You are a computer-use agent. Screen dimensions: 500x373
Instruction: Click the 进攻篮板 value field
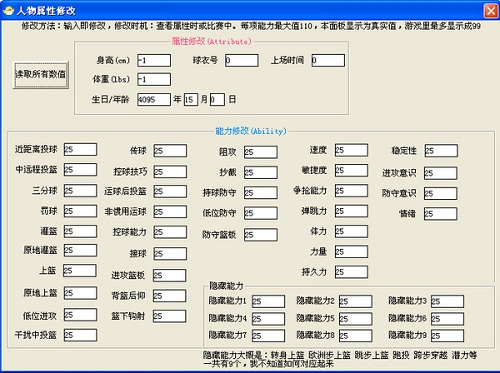click(x=169, y=276)
